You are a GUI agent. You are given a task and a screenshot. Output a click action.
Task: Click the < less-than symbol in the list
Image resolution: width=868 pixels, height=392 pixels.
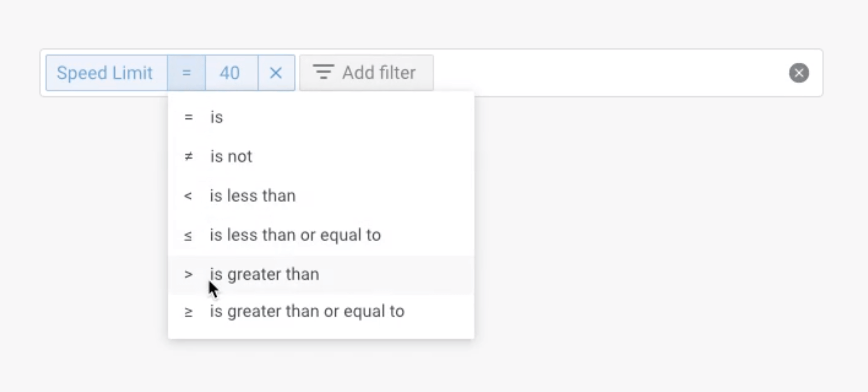[188, 196]
